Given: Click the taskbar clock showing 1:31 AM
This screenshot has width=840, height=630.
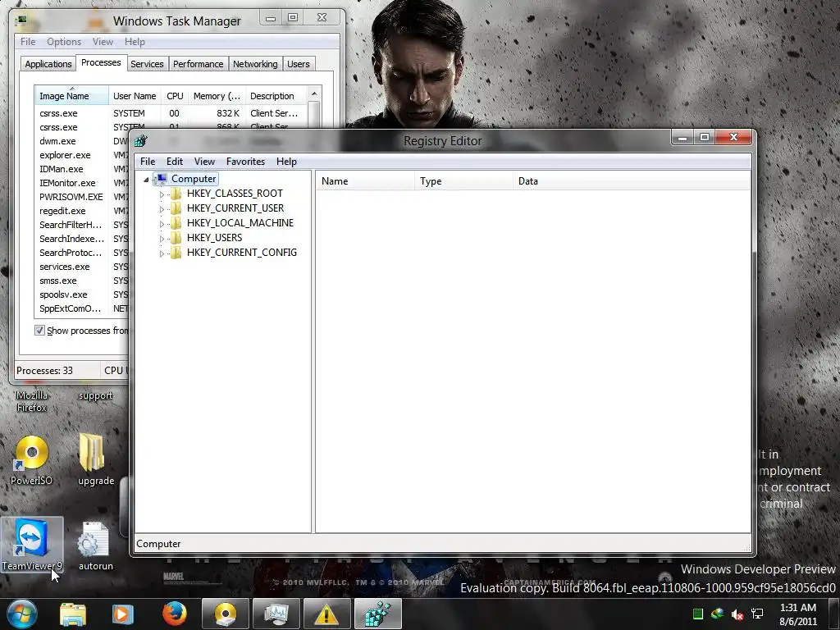Looking at the screenshot, I should point(798,614).
